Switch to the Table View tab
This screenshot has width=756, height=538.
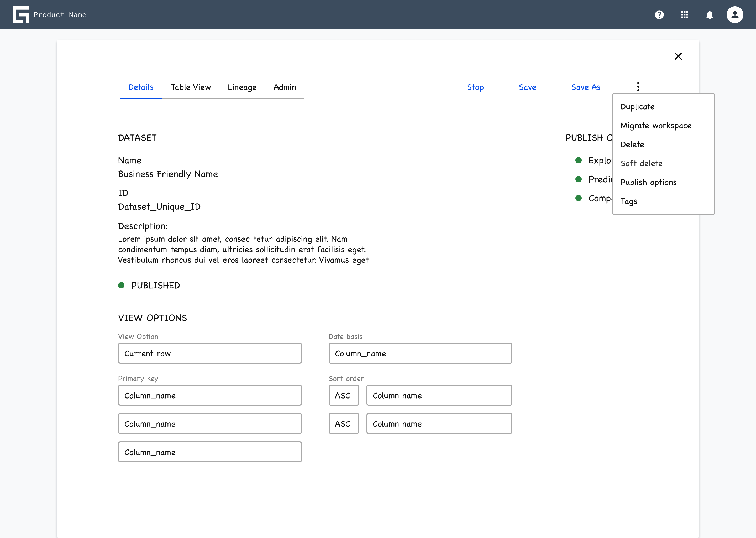click(x=191, y=87)
